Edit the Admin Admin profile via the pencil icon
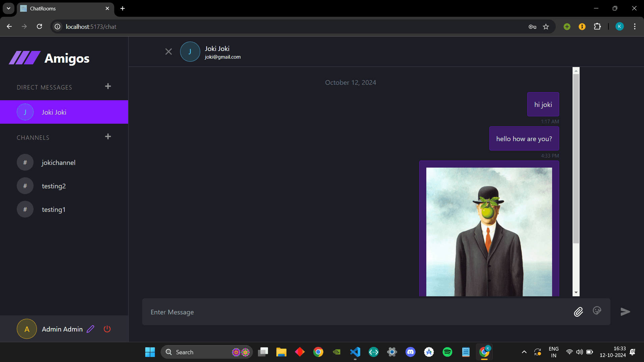 point(91,329)
